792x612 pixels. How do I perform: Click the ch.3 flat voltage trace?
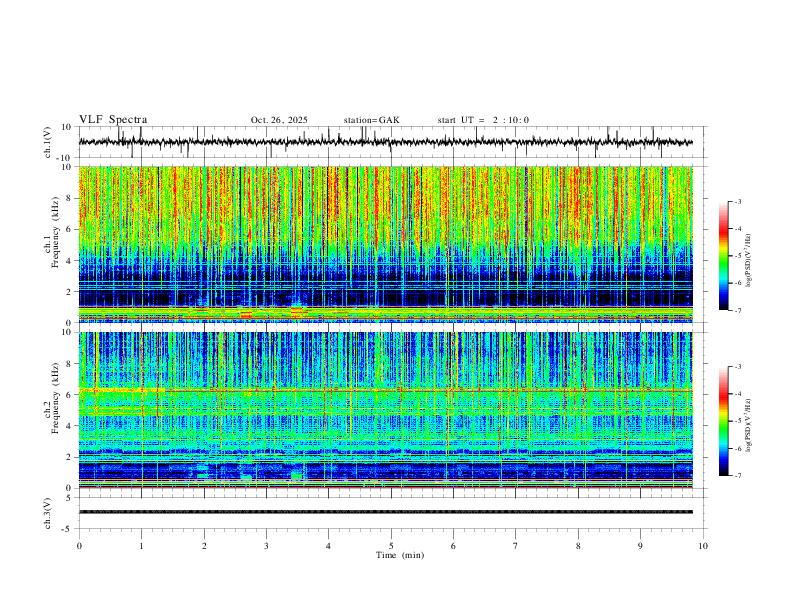pos(385,512)
